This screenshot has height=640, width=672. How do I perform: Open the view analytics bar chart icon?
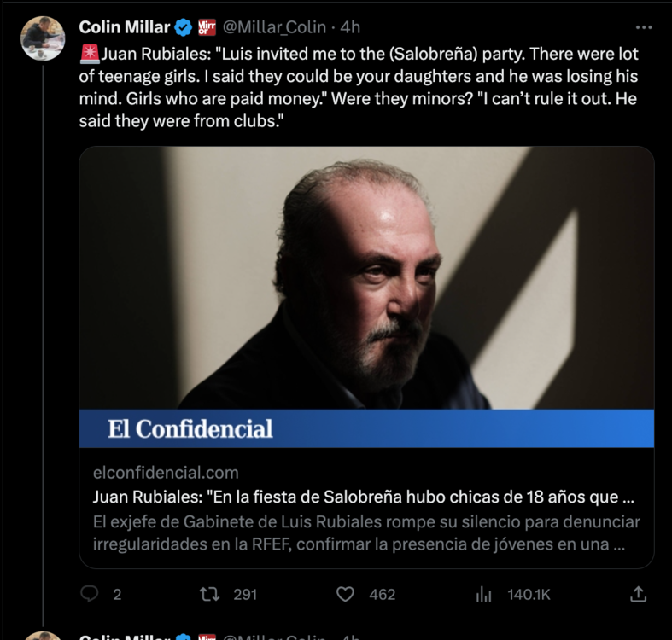pyautogui.click(x=483, y=594)
